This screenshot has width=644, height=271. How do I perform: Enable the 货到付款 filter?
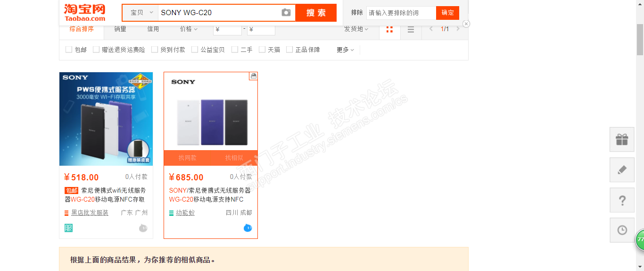click(x=155, y=50)
